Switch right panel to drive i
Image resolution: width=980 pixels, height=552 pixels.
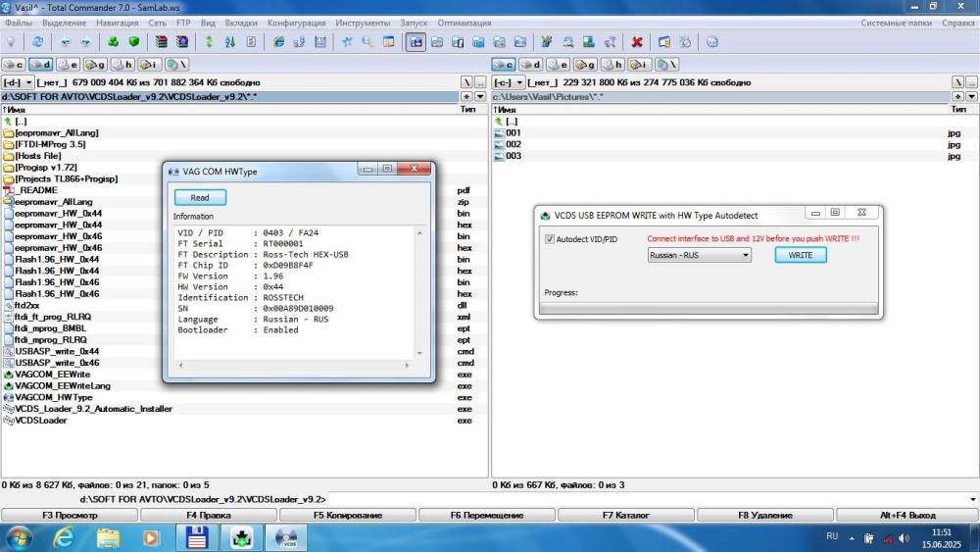(639, 65)
